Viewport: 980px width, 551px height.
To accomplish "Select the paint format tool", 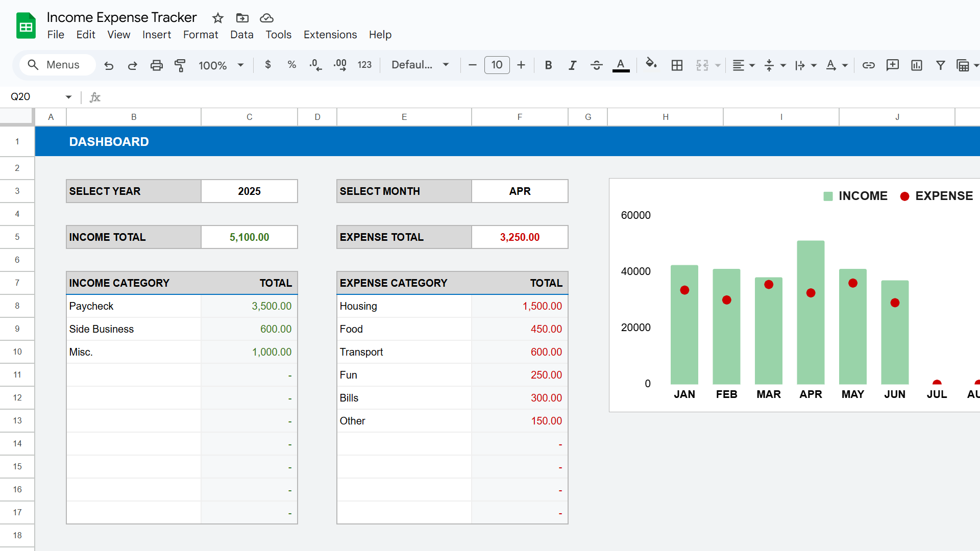I will tap(180, 65).
